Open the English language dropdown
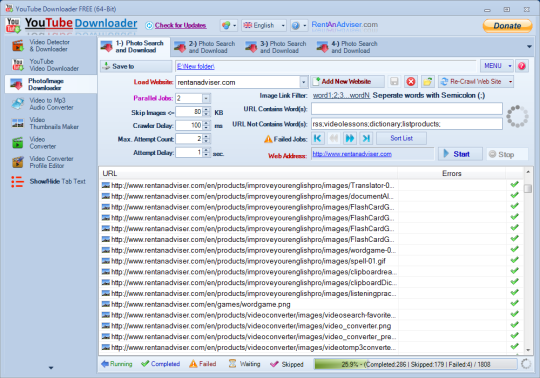Image resolution: width=540 pixels, height=378 pixels. [x=263, y=25]
